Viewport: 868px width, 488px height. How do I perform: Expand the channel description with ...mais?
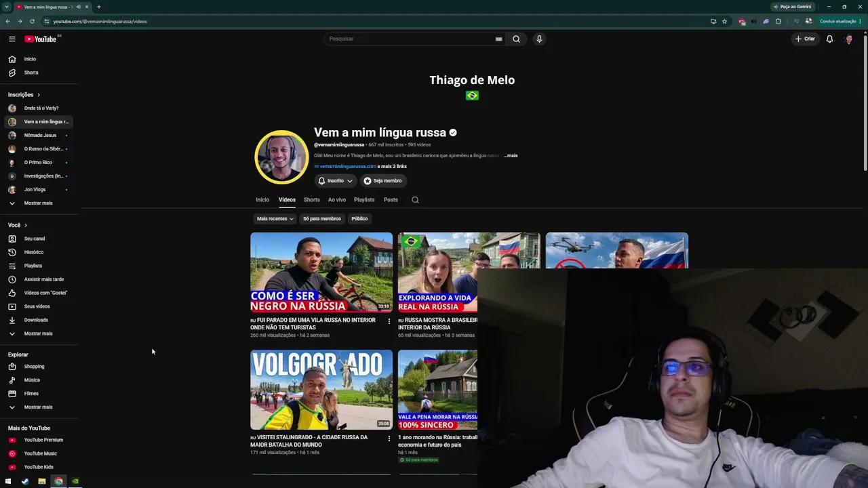point(511,156)
